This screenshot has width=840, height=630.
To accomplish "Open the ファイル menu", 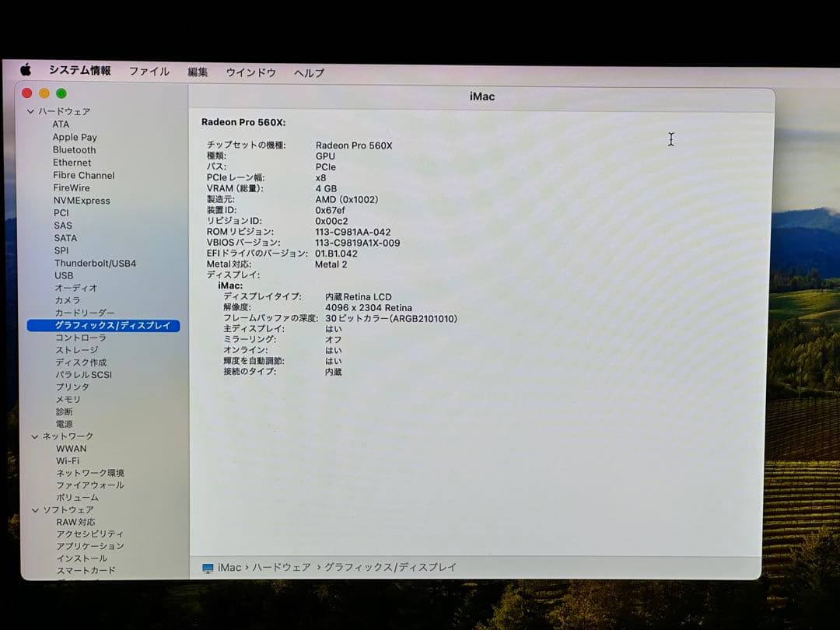I will [149, 72].
